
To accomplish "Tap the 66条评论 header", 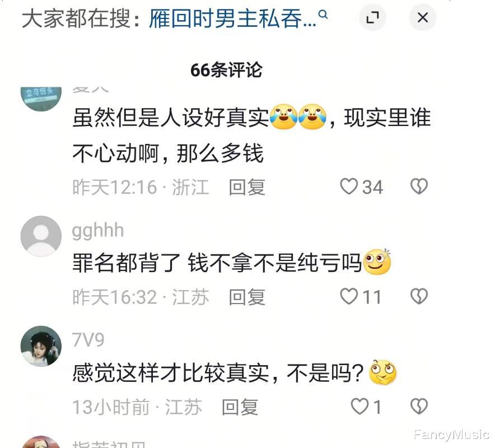I will coord(226,70).
